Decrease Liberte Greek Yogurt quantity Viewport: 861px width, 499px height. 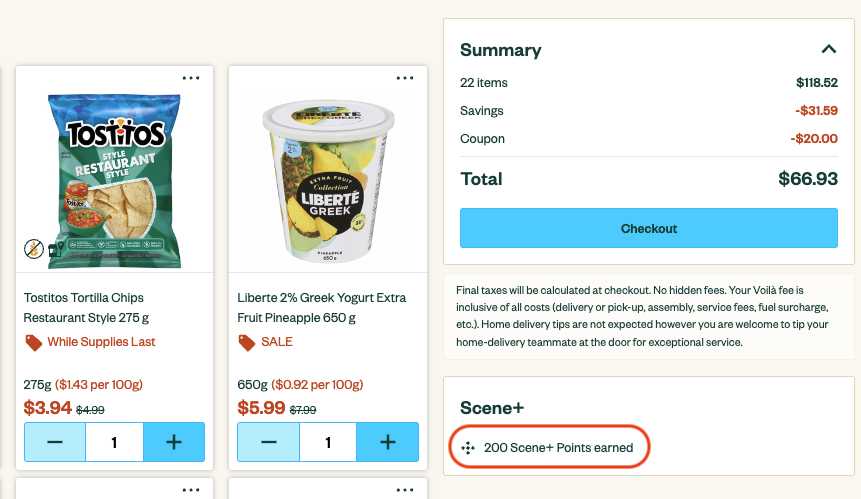coord(268,442)
